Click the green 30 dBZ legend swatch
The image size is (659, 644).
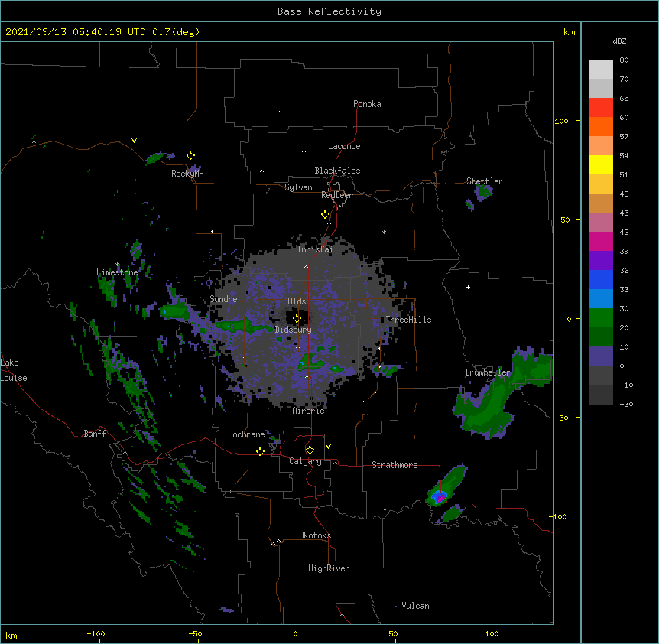(601, 318)
